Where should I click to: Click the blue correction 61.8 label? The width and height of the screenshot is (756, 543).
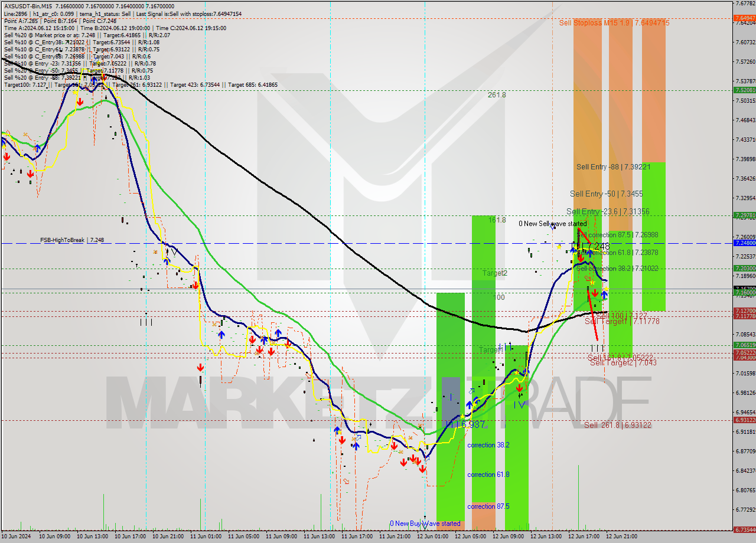click(x=488, y=475)
